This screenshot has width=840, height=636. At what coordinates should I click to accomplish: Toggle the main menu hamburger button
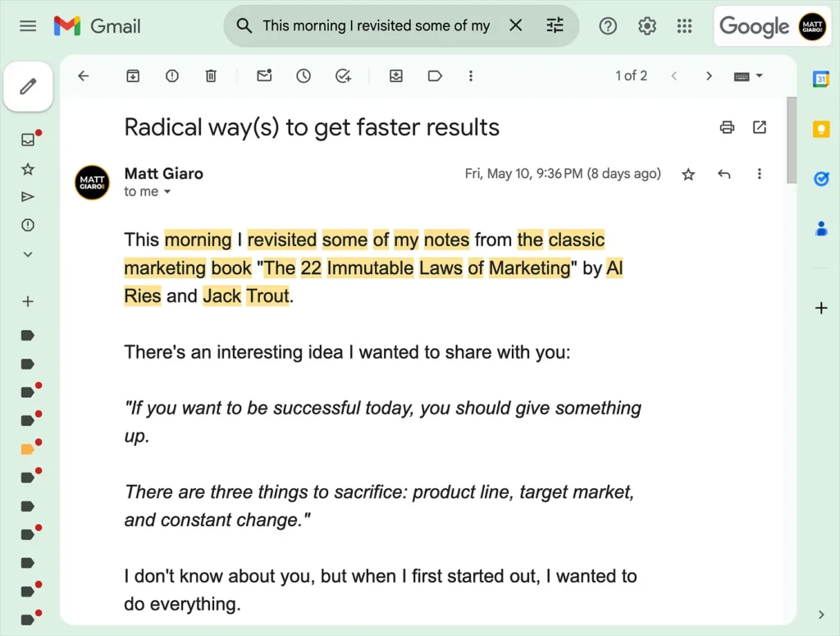(x=28, y=26)
